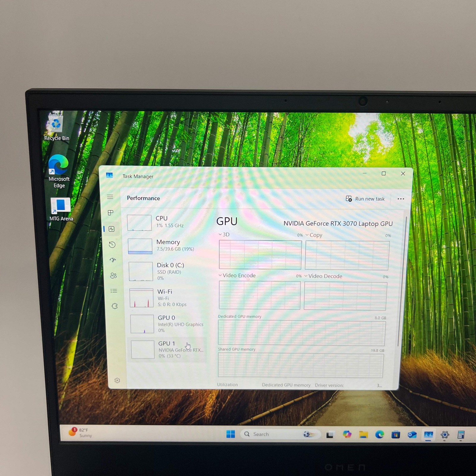Click the Utilization label at bottom
Image resolution: width=476 pixels, height=476 pixels.
coord(227,385)
